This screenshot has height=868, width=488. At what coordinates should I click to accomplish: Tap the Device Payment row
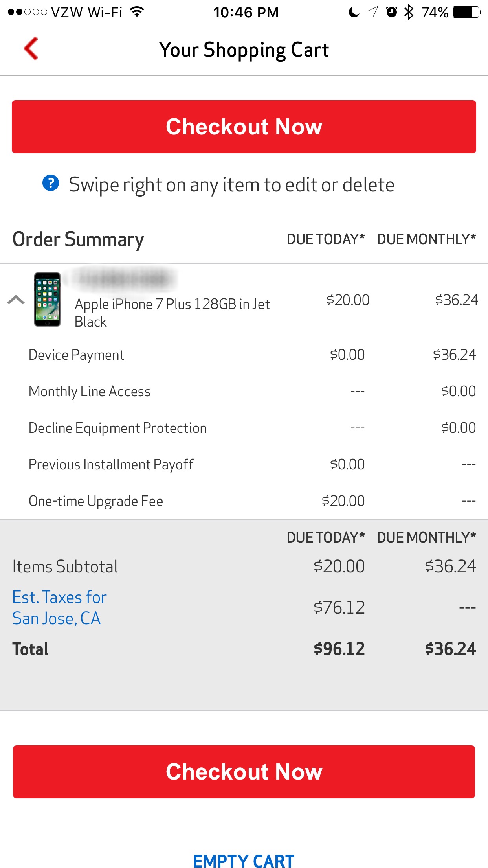244,355
